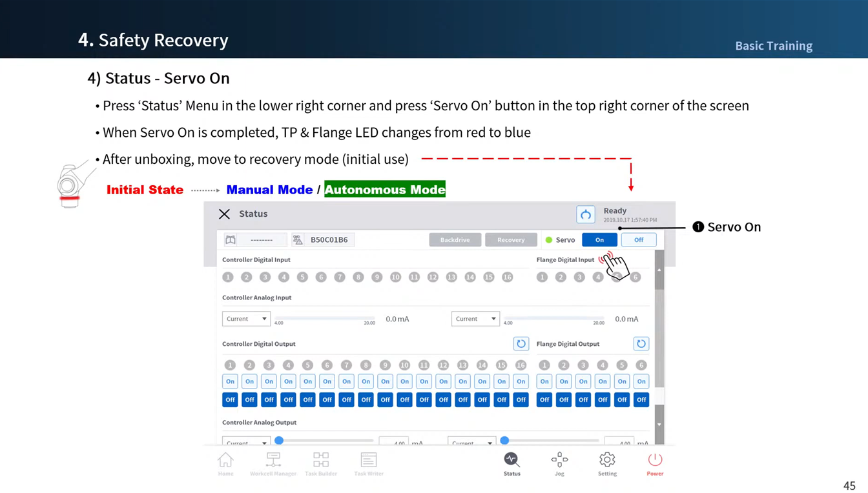Switch to the Status tab in bottom bar
The image size is (868, 493).
(x=512, y=463)
